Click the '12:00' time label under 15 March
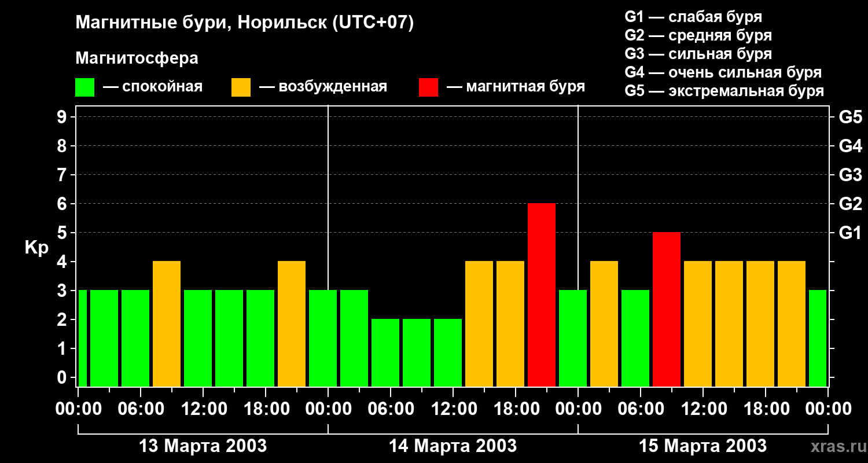The height and width of the screenshot is (463, 868). (703, 409)
